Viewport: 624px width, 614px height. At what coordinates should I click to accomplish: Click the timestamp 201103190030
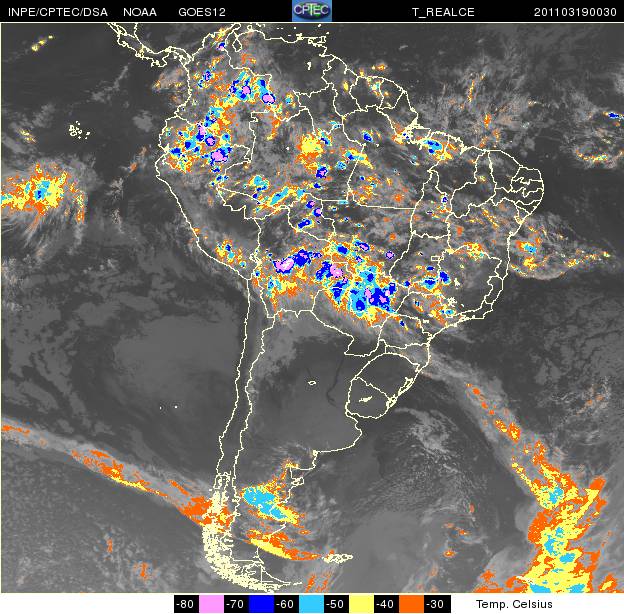[575, 12]
